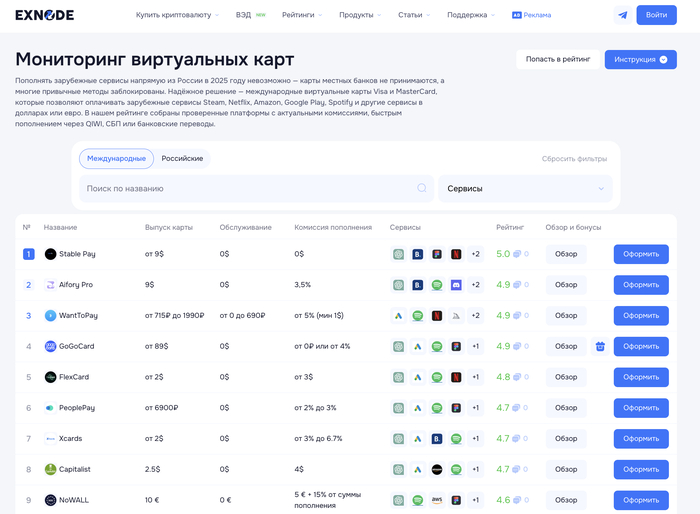Click the Войти button
The width and height of the screenshot is (700, 514).
656,15
